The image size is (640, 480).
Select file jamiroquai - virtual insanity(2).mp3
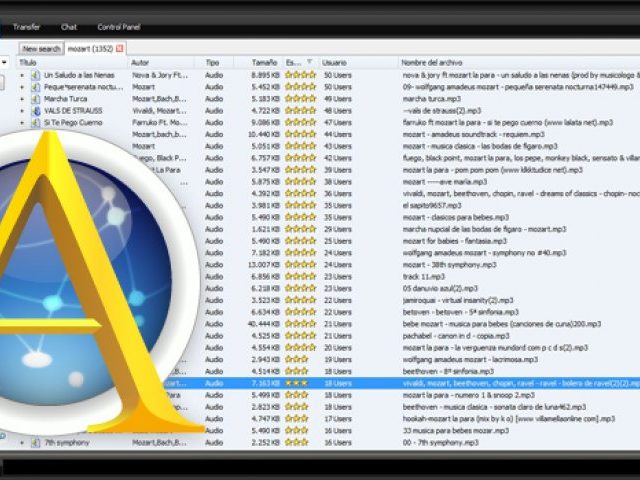[x=458, y=300]
